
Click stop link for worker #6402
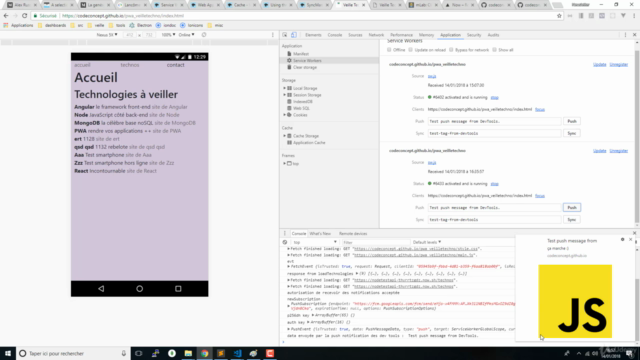pos(494,98)
